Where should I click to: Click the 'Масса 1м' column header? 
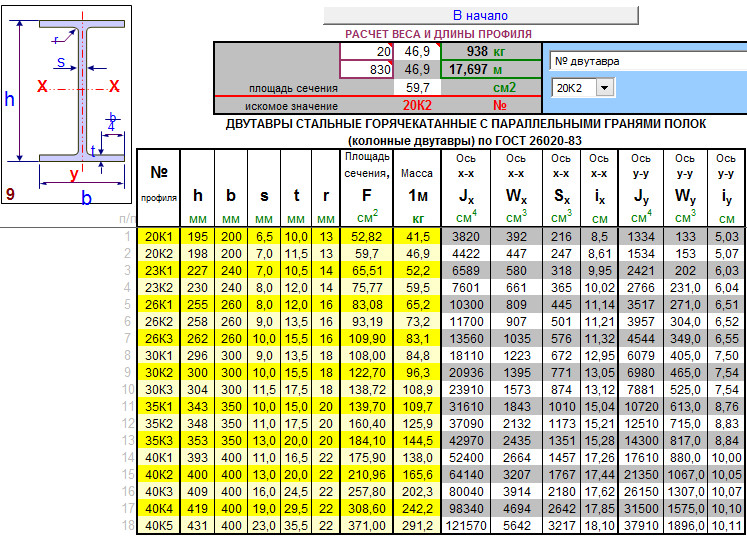(x=417, y=188)
